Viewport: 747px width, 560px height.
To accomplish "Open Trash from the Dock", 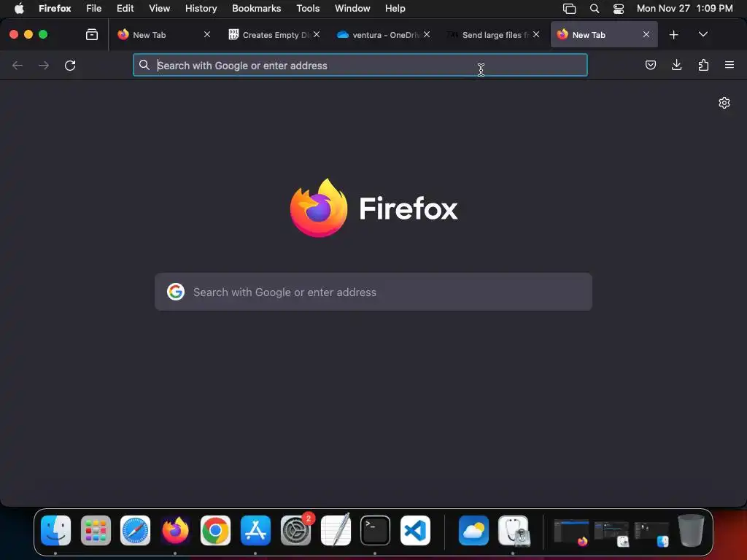I will coord(691,530).
